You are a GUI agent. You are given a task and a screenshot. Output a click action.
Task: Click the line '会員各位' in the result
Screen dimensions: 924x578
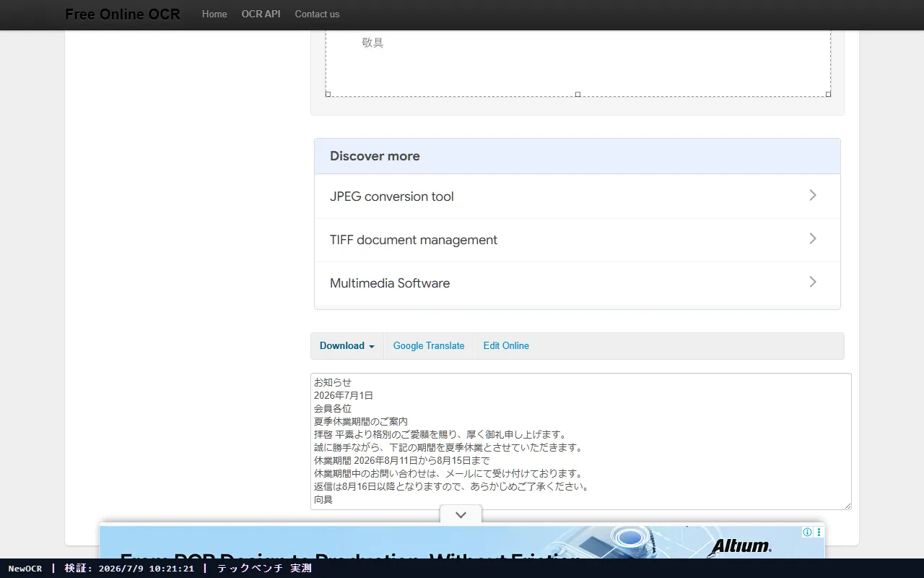(333, 408)
